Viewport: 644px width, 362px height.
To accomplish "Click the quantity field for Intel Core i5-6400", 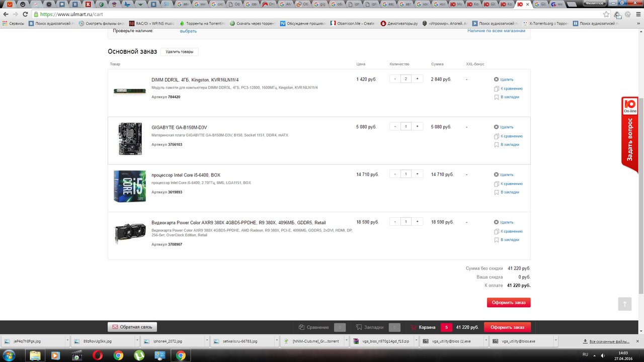I will 406,174.
